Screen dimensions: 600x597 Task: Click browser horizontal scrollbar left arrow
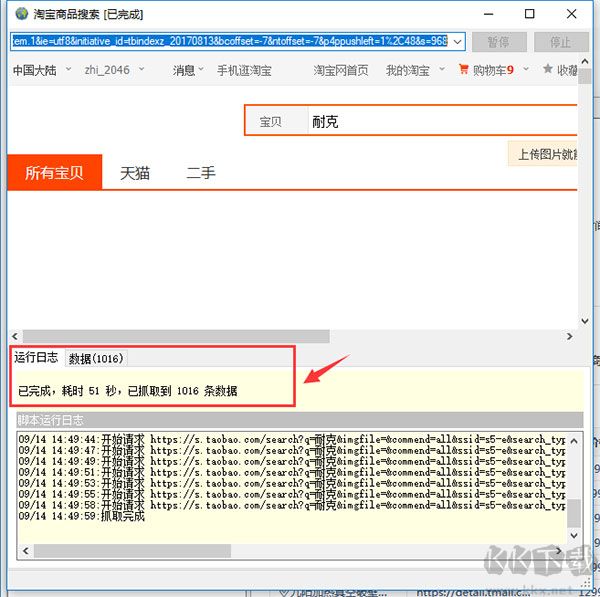[x=15, y=336]
